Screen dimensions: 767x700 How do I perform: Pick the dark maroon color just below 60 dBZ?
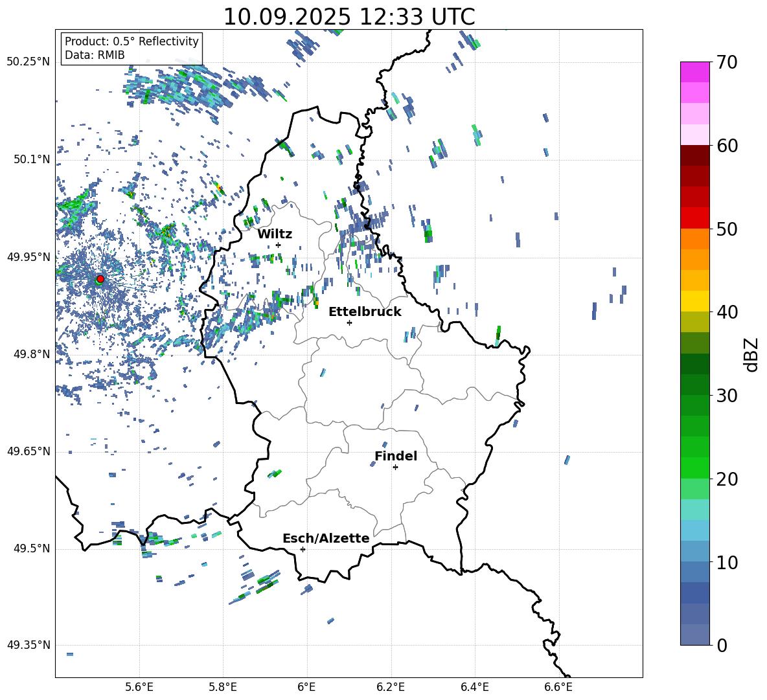click(695, 155)
